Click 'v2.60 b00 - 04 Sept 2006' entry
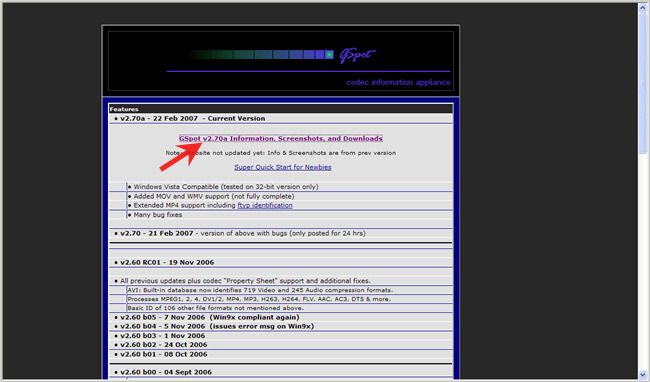 [166, 372]
